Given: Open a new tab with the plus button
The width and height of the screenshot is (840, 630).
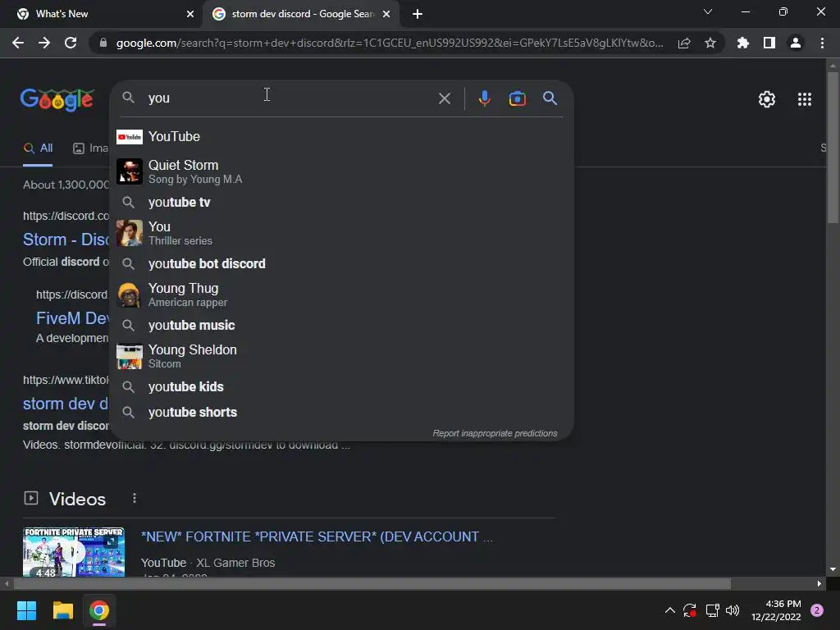Looking at the screenshot, I should (x=418, y=14).
